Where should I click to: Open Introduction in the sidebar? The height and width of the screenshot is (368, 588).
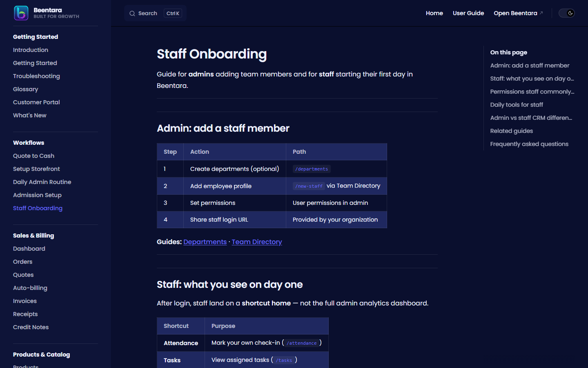(31, 50)
